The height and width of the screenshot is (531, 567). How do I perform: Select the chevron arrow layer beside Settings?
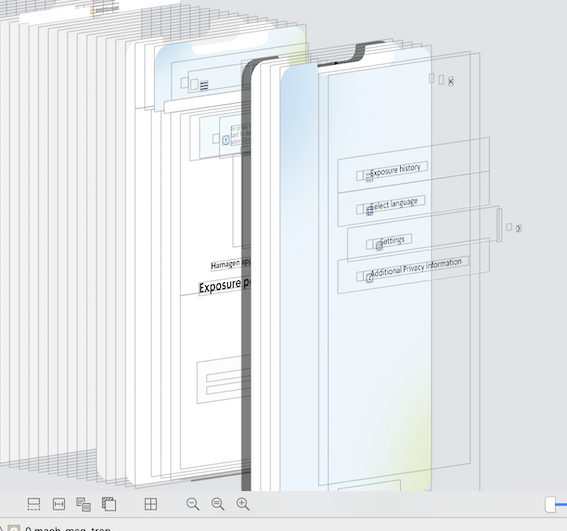(519, 229)
